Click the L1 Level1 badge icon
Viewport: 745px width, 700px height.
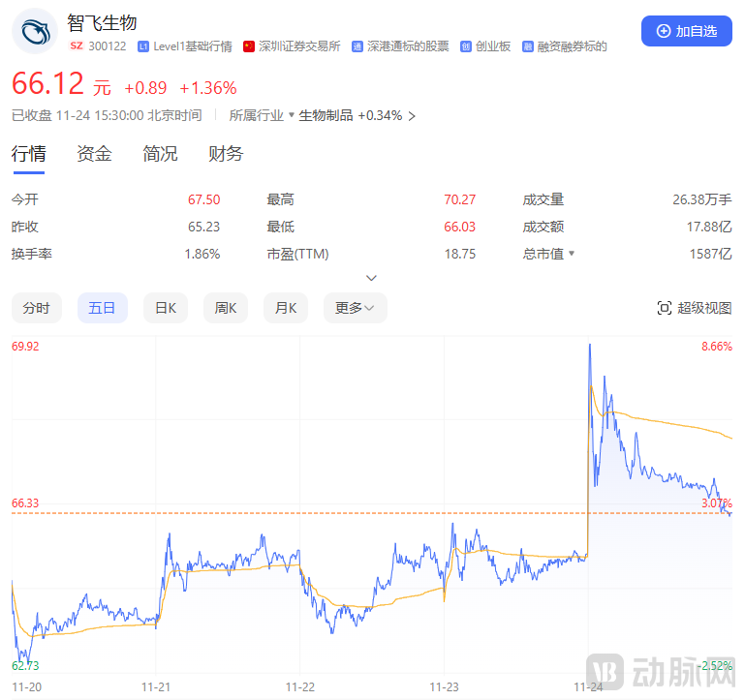tap(143, 46)
